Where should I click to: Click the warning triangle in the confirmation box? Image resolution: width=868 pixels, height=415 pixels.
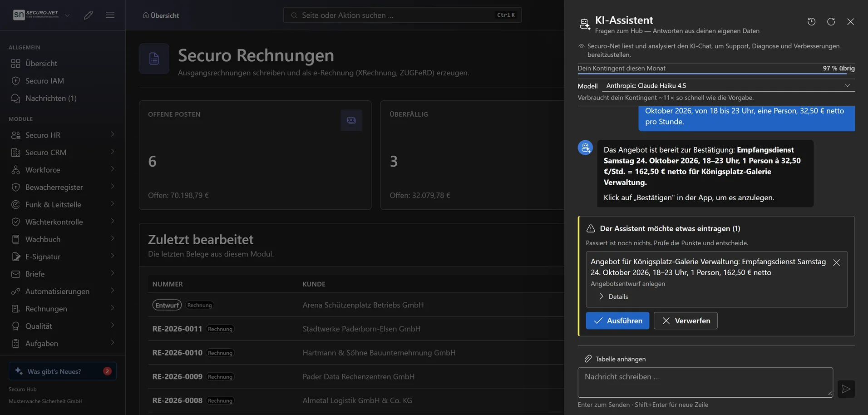591,228
